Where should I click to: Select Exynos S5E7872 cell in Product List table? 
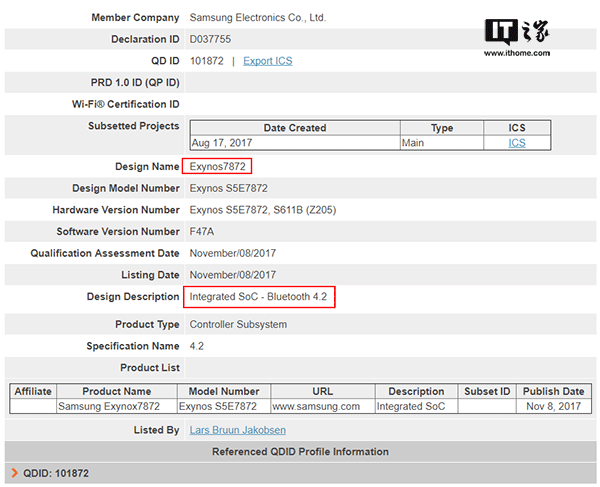[x=224, y=406]
